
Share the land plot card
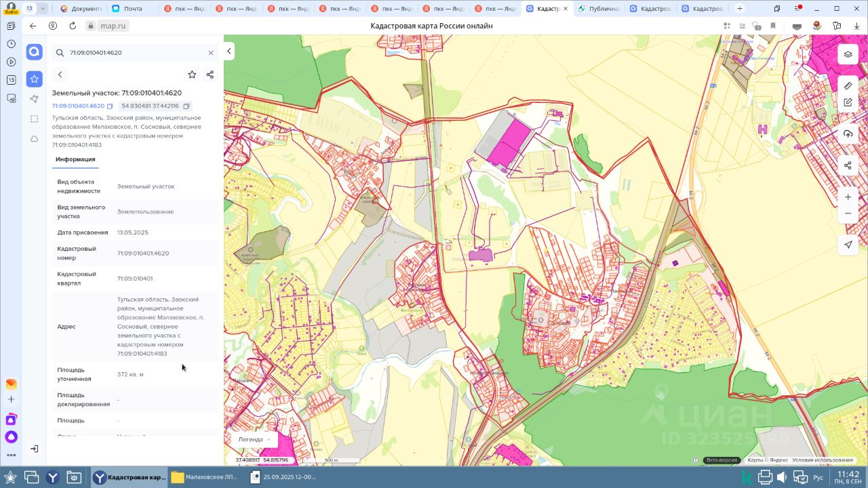click(210, 75)
